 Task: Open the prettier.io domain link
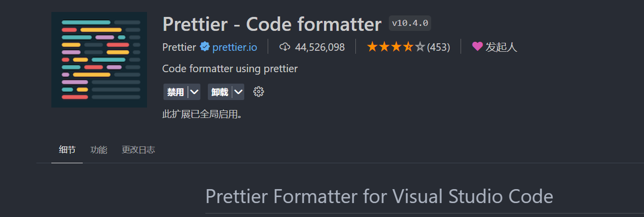[x=235, y=47]
